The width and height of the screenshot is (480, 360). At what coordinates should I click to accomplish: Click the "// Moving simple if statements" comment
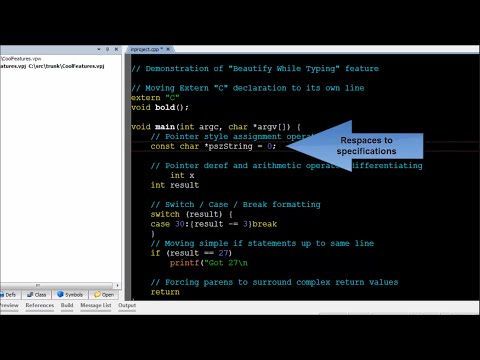tap(262, 243)
